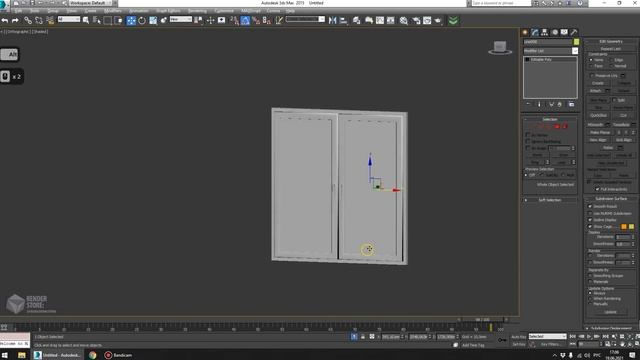Open the Modifier List dropdown
640x360 pixels.
click(x=575, y=51)
